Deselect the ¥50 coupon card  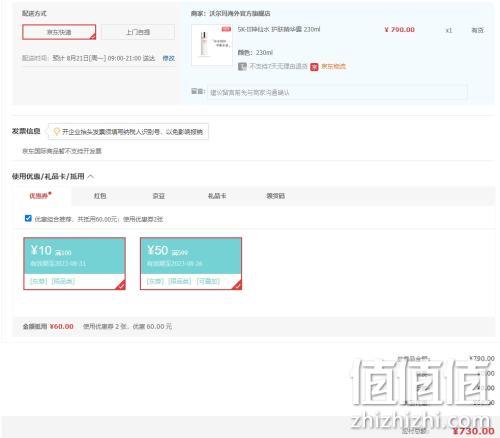[x=191, y=263]
